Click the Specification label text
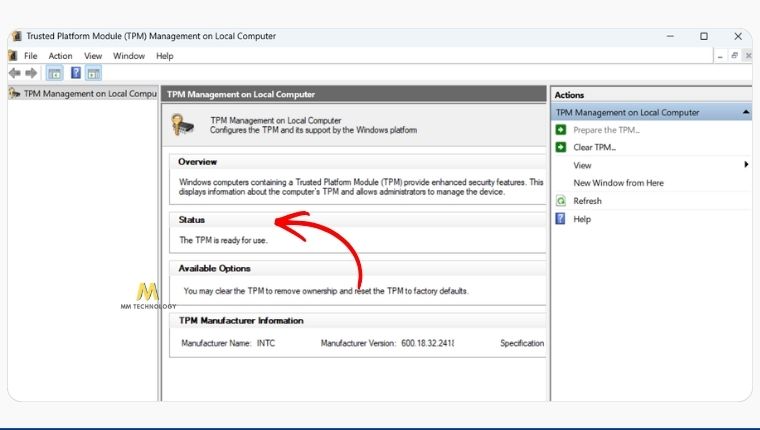The image size is (760, 430). coord(522,343)
